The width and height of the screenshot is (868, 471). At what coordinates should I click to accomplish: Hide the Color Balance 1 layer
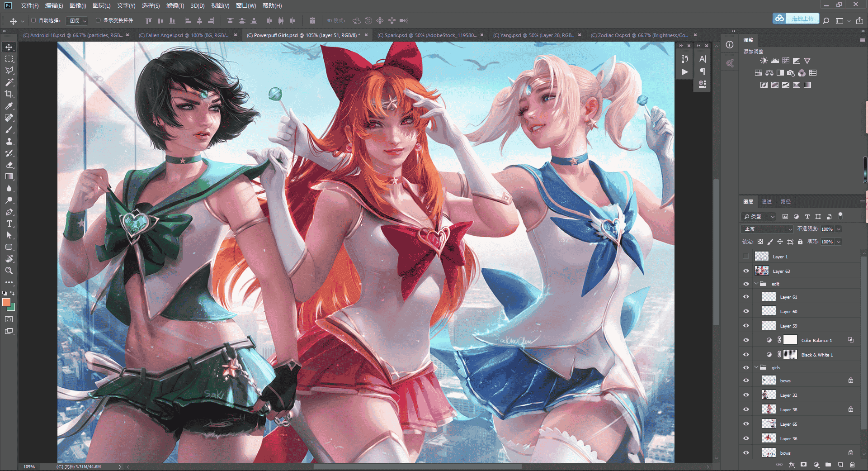[746, 340]
